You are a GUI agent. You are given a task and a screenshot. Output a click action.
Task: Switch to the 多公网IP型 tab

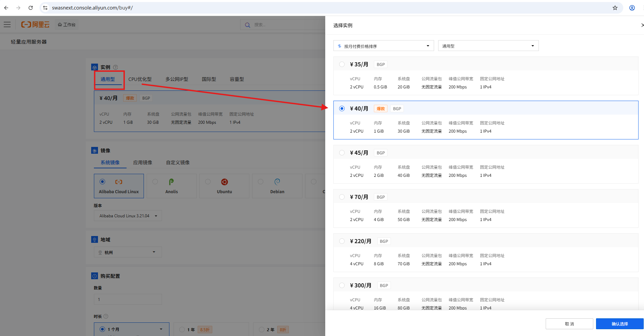tap(177, 79)
